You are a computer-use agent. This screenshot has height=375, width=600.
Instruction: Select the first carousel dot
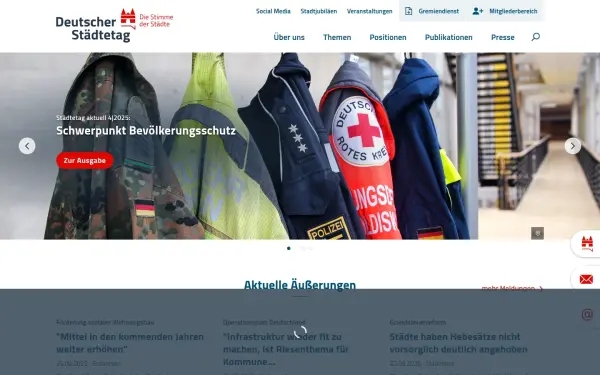(x=289, y=248)
